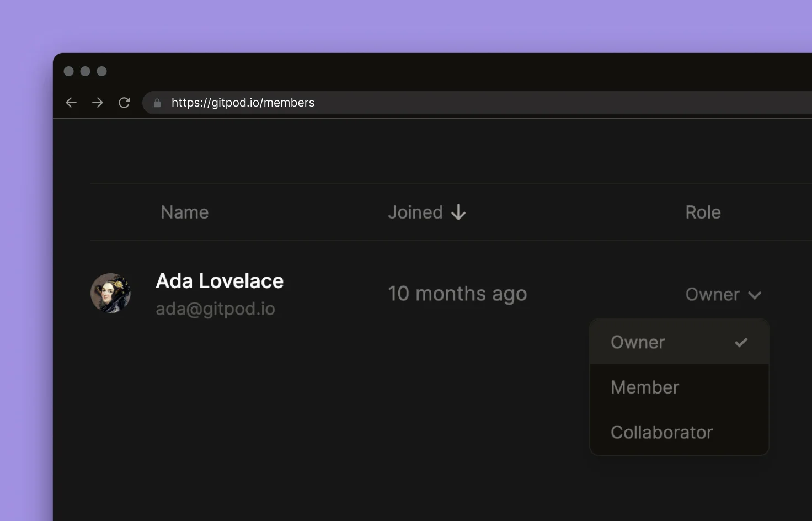Sort by the Joined column header
812x521 pixels.
click(x=427, y=212)
